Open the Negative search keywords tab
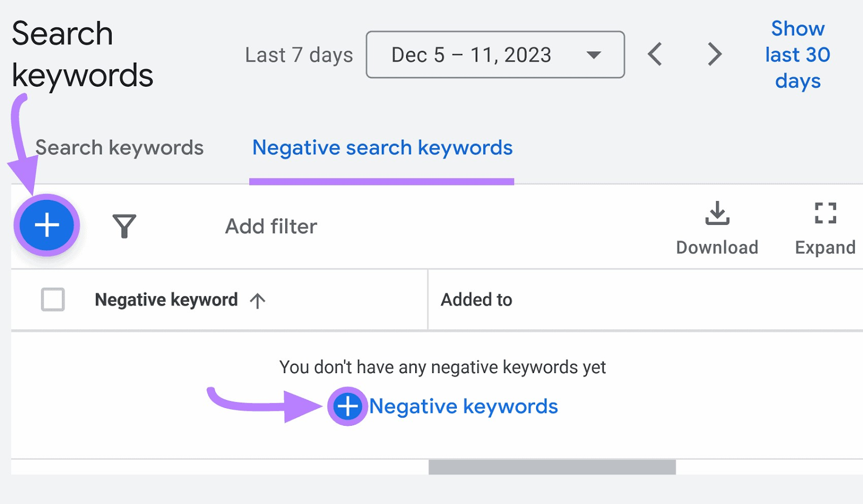Screen dimensions: 863x504 (x=382, y=148)
